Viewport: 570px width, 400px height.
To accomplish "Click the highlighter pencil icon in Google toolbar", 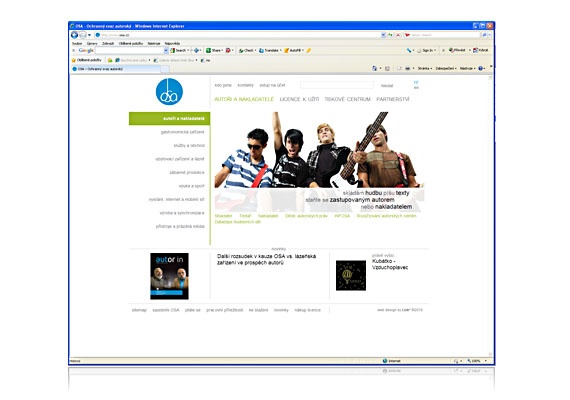I will click(x=309, y=50).
